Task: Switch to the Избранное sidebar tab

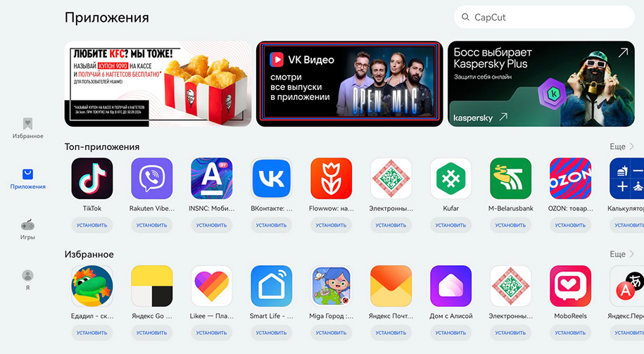Action: pos(27,128)
